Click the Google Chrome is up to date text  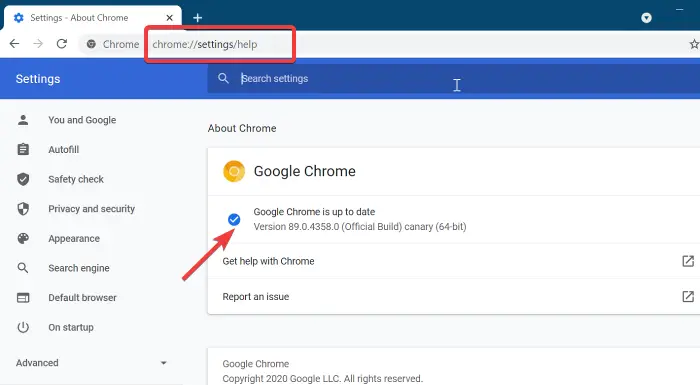[314, 212]
